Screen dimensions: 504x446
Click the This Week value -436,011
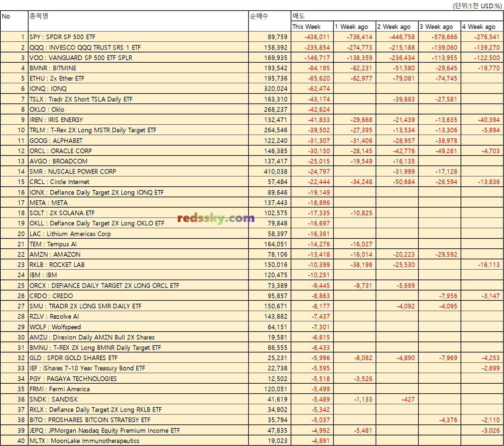(312, 37)
